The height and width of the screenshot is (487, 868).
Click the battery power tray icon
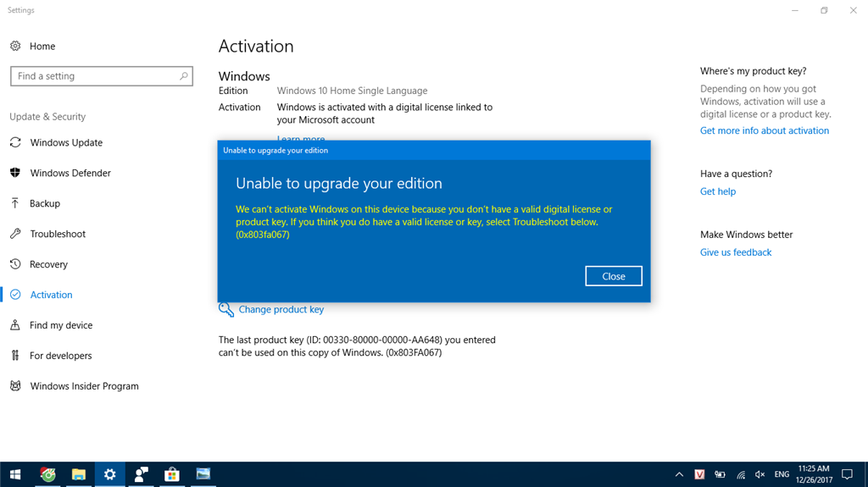pos(720,474)
